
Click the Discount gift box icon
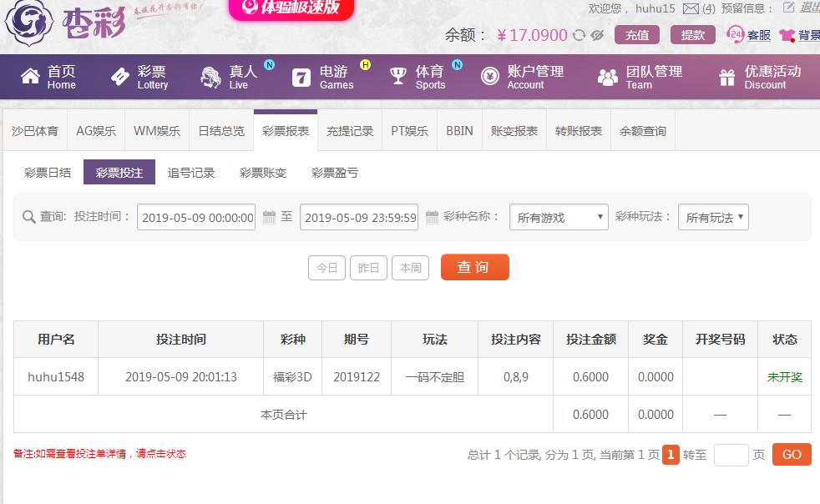click(x=727, y=78)
